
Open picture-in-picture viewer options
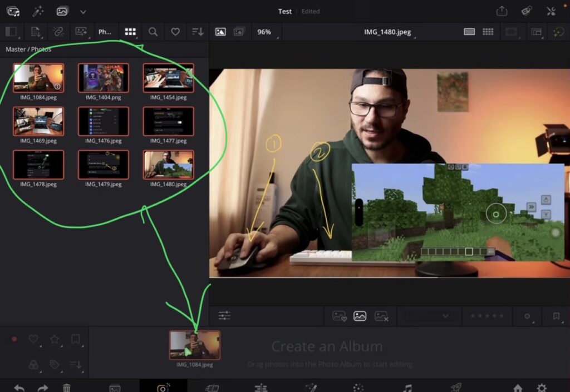(536, 32)
